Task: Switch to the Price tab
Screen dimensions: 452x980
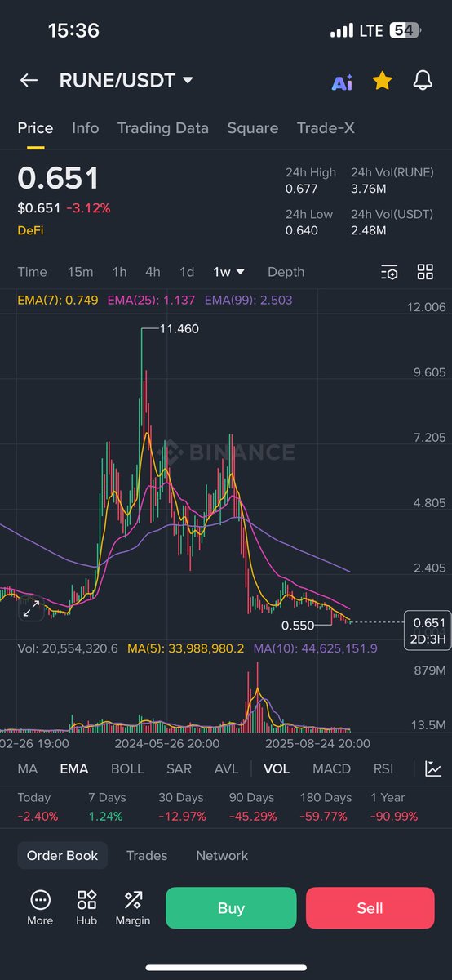Action: (35, 128)
